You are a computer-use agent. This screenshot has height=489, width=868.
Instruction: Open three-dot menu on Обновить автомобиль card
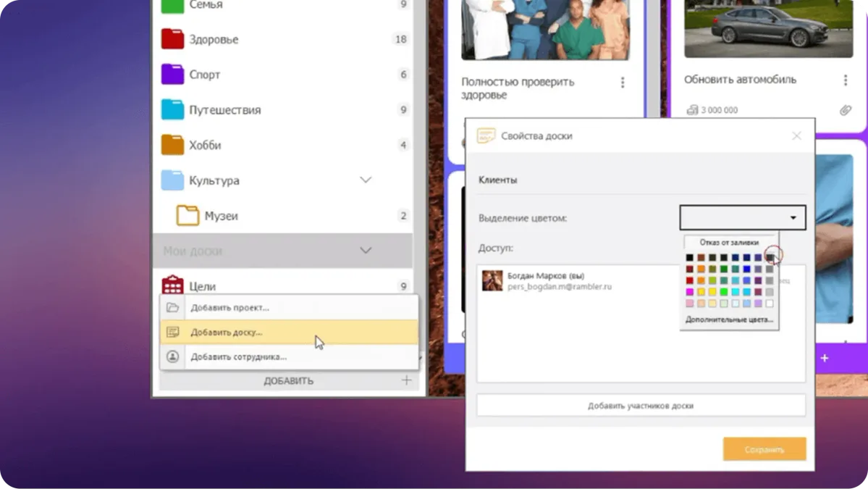(845, 80)
